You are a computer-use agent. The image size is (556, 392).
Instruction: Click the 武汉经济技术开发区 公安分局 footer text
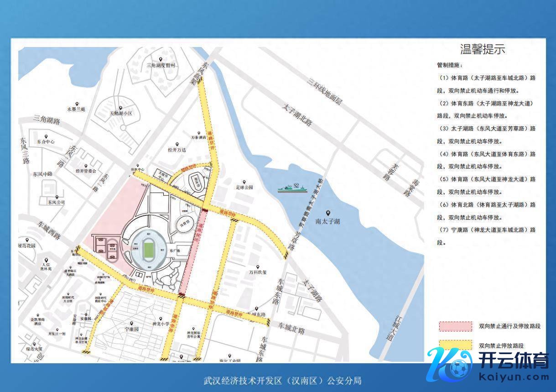click(283, 381)
